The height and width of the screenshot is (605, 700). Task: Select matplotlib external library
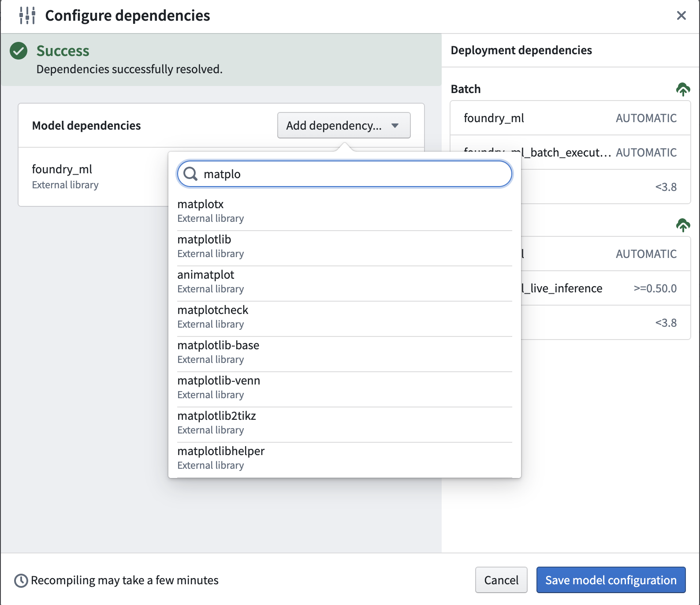click(345, 246)
